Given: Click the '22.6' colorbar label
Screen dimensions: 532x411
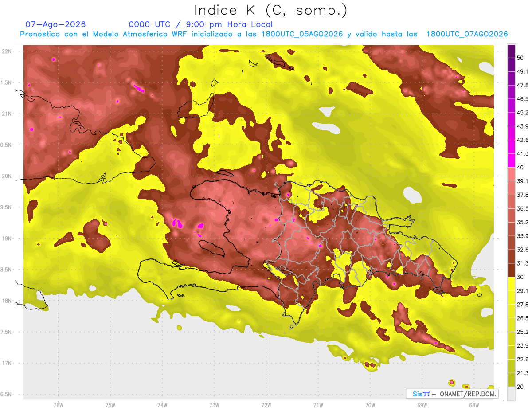Looking at the screenshot, I should (x=523, y=359).
